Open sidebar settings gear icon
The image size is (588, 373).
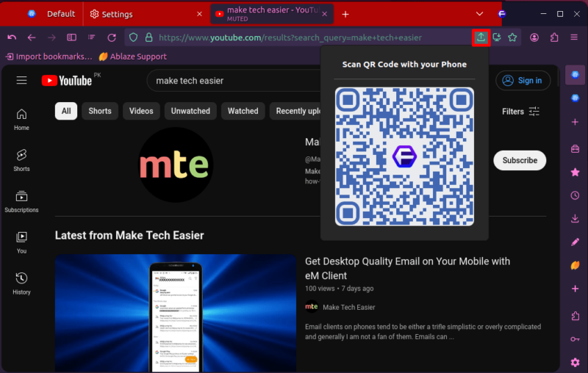click(x=575, y=362)
